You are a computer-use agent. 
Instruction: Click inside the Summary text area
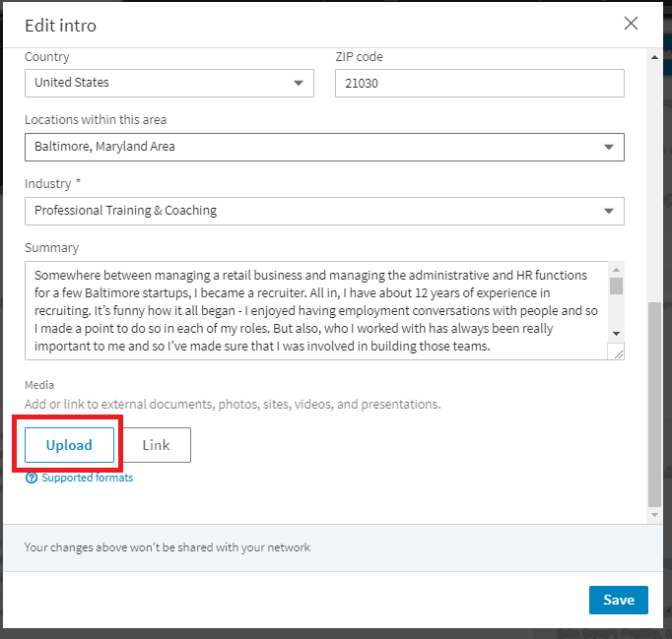click(x=316, y=310)
